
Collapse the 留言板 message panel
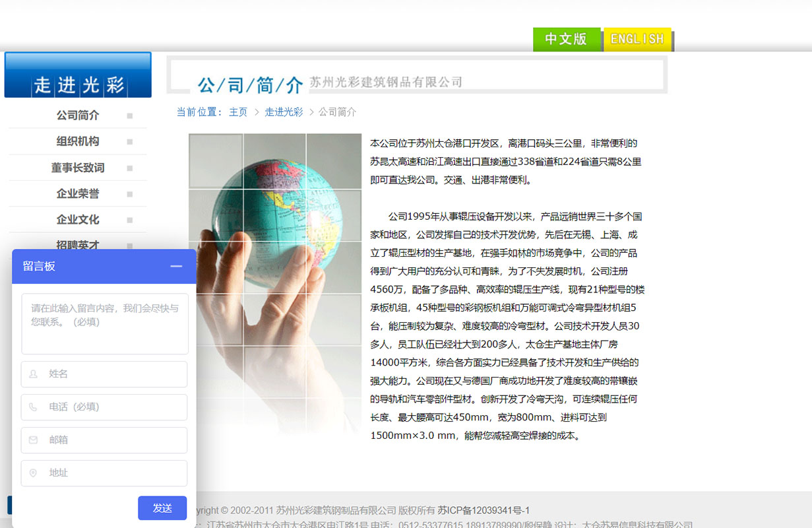tap(176, 266)
